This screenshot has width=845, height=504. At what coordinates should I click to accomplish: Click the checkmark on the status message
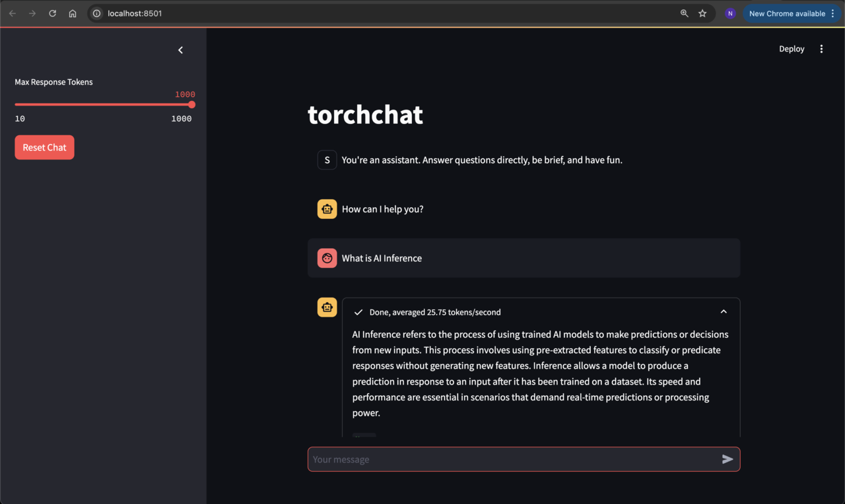pyautogui.click(x=358, y=311)
